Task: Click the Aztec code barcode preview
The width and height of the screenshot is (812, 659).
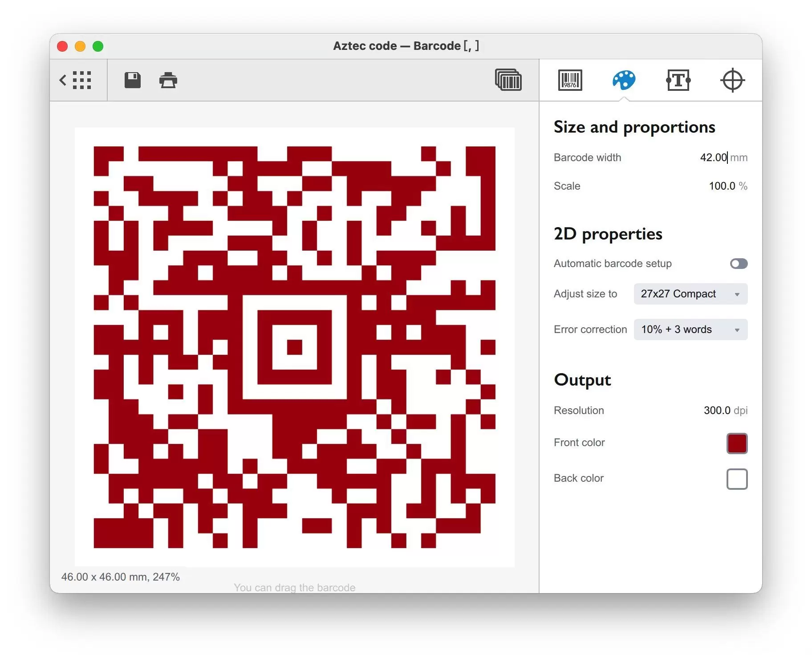Action: click(294, 347)
